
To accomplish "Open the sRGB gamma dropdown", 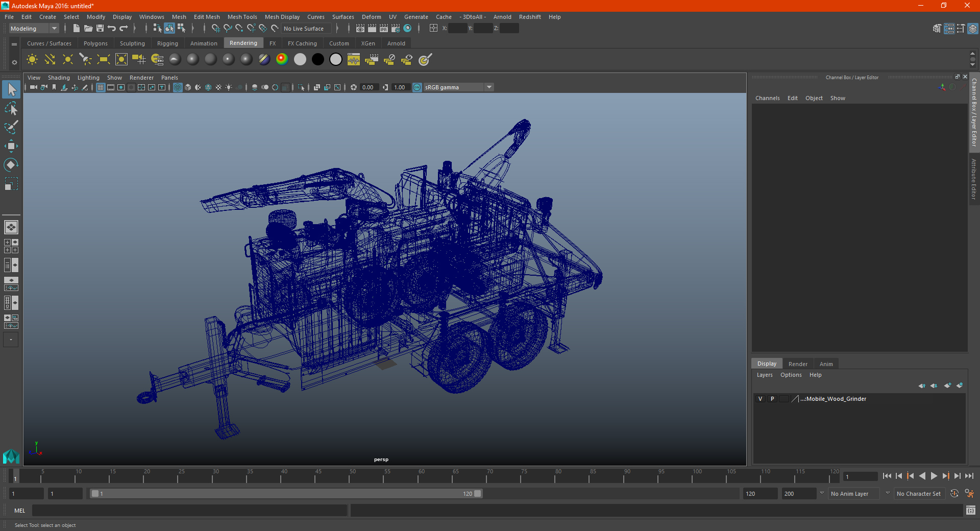I will point(458,87).
